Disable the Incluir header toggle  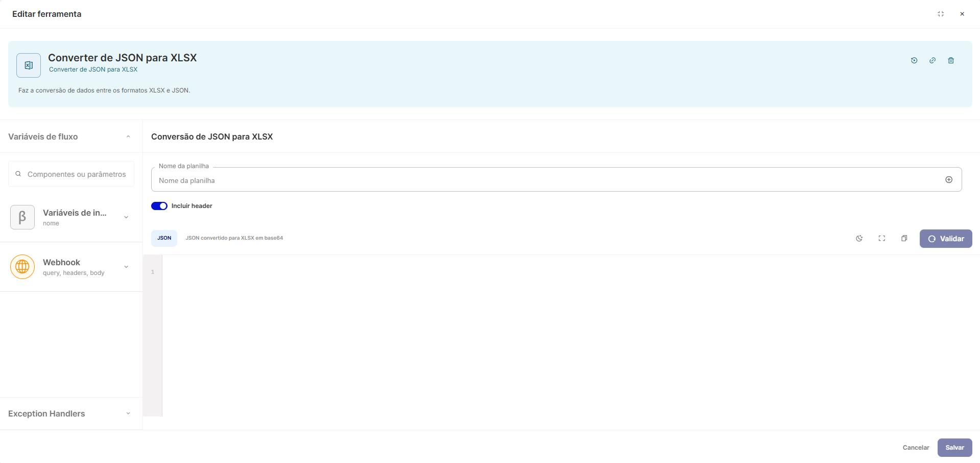pyautogui.click(x=159, y=206)
